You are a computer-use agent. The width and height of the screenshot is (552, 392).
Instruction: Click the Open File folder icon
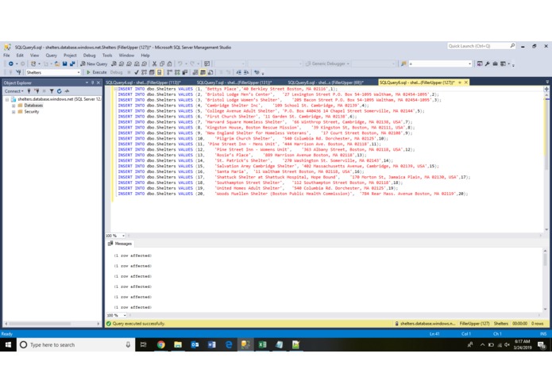(56, 63)
